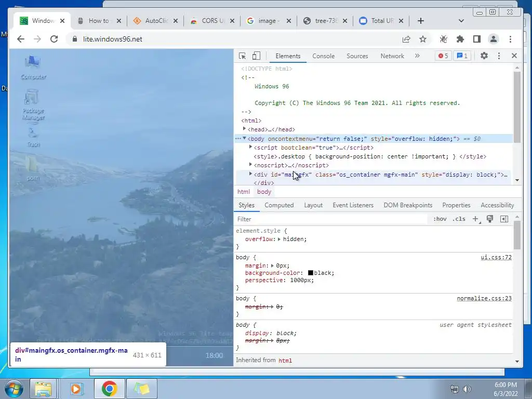Click the three dots beside body node

[x=238, y=138]
